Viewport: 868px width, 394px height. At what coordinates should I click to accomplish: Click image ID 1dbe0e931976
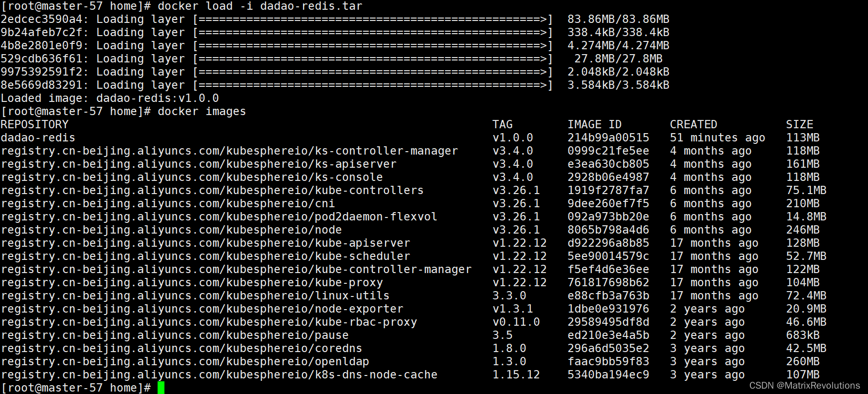coord(608,309)
